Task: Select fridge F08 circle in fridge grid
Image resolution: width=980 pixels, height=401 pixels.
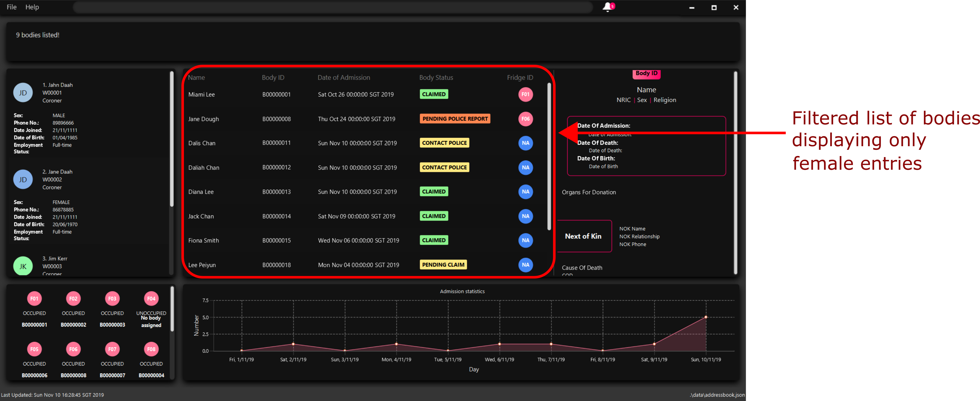Action: tap(152, 349)
